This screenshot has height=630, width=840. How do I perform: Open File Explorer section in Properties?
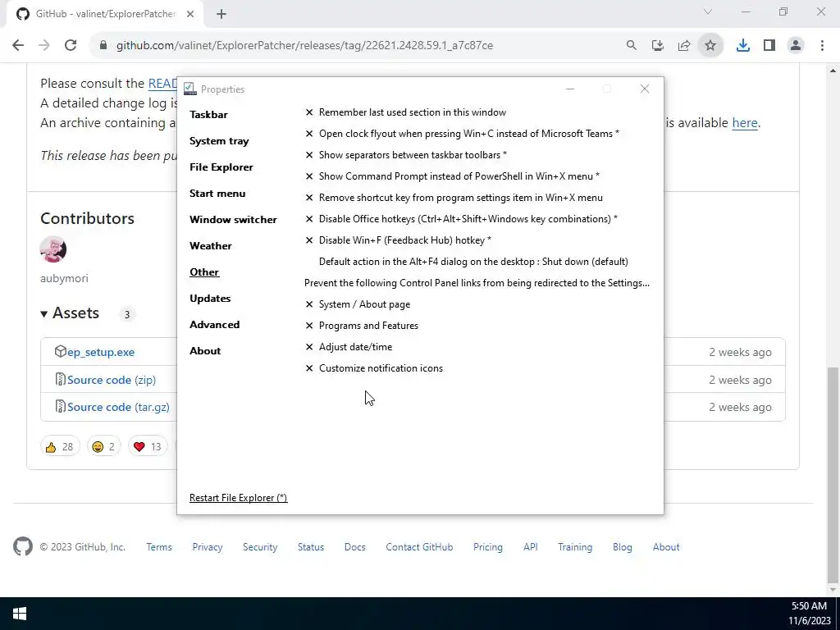click(221, 167)
